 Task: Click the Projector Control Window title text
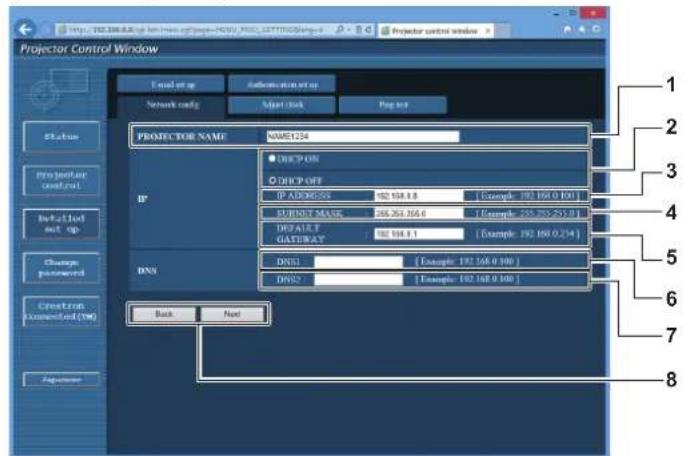point(89,49)
